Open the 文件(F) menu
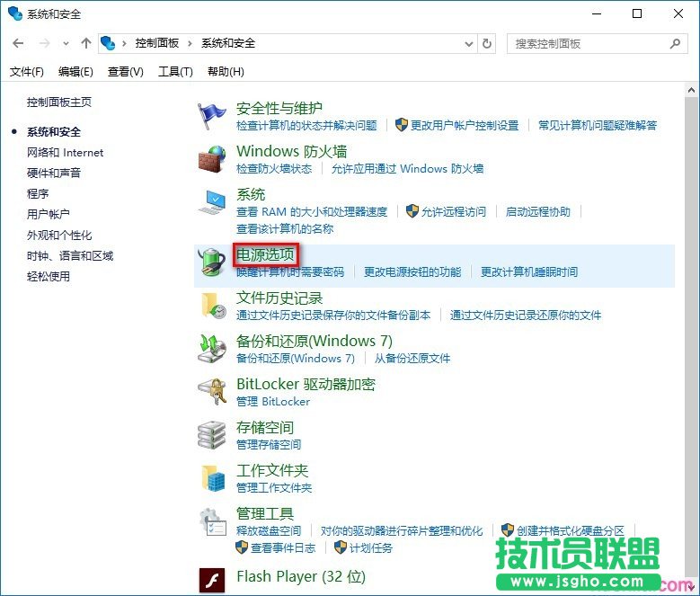The height and width of the screenshot is (596, 700). (27, 72)
